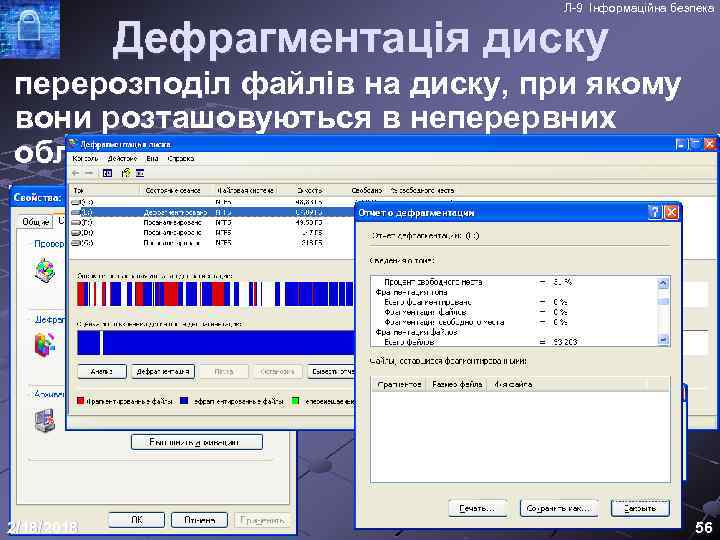
Task: Click the Анализ button
Action: click(x=102, y=371)
